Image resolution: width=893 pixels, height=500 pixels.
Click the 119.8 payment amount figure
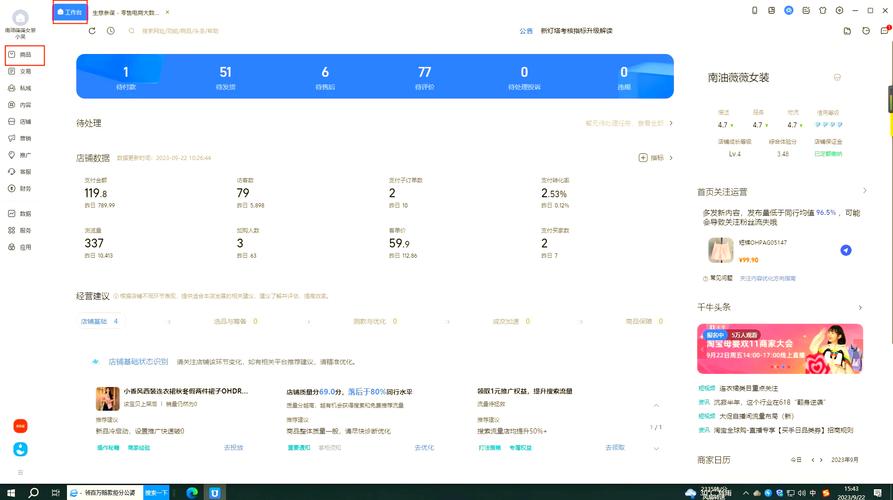coord(96,193)
